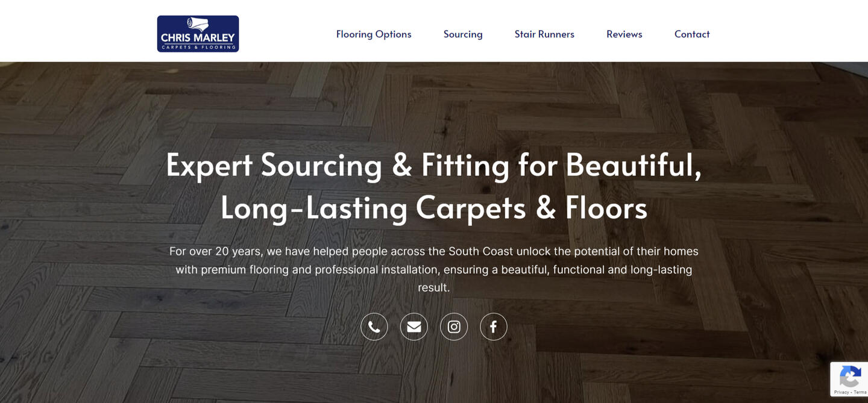Click the phone call icon

[374, 326]
